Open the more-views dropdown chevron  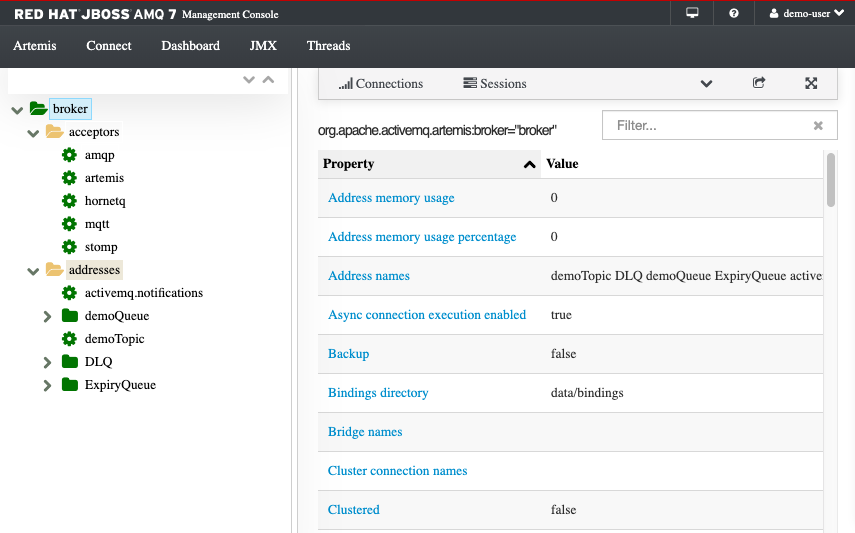pos(706,83)
